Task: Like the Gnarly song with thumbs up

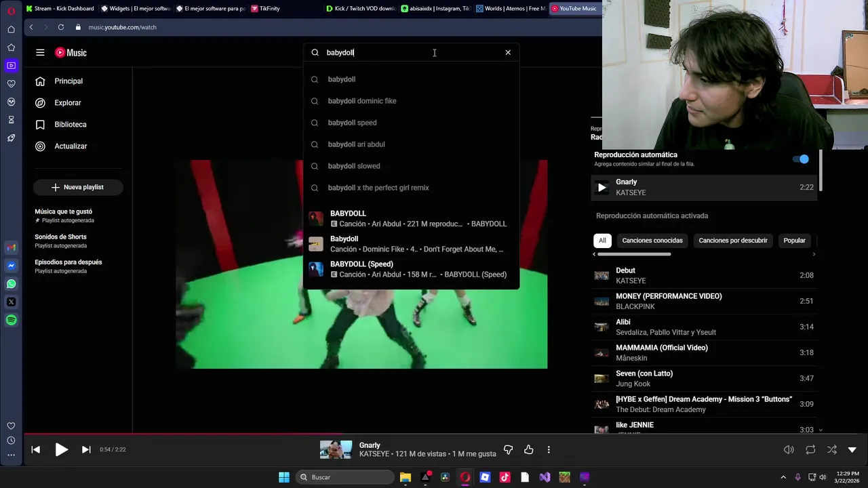Action: coord(529,449)
